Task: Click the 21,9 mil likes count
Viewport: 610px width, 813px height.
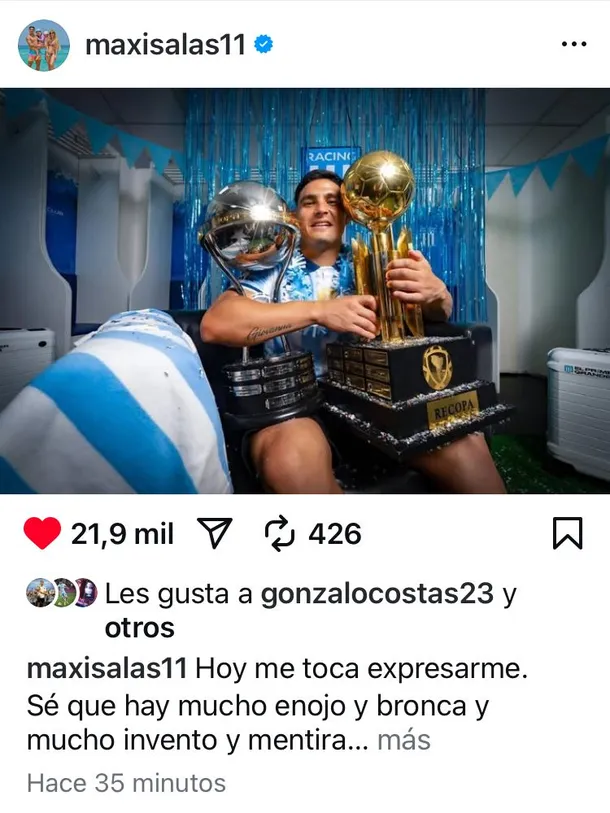Action: [122, 534]
